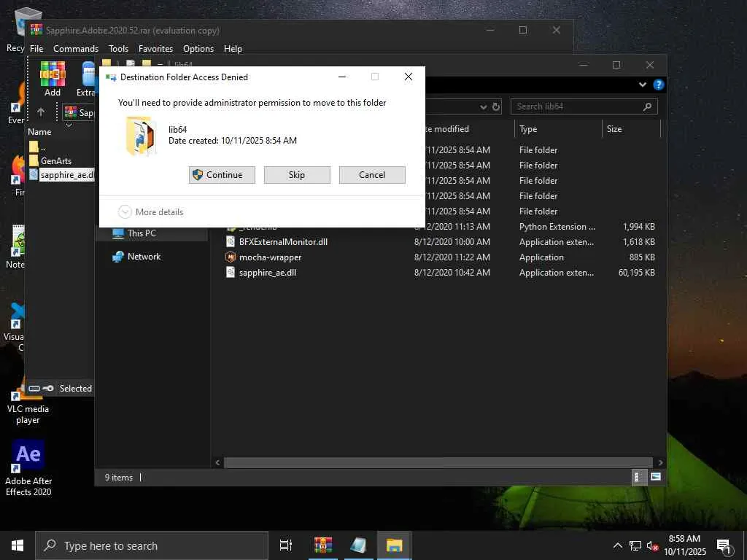Open WinRAR File menu

(x=36, y=49)
